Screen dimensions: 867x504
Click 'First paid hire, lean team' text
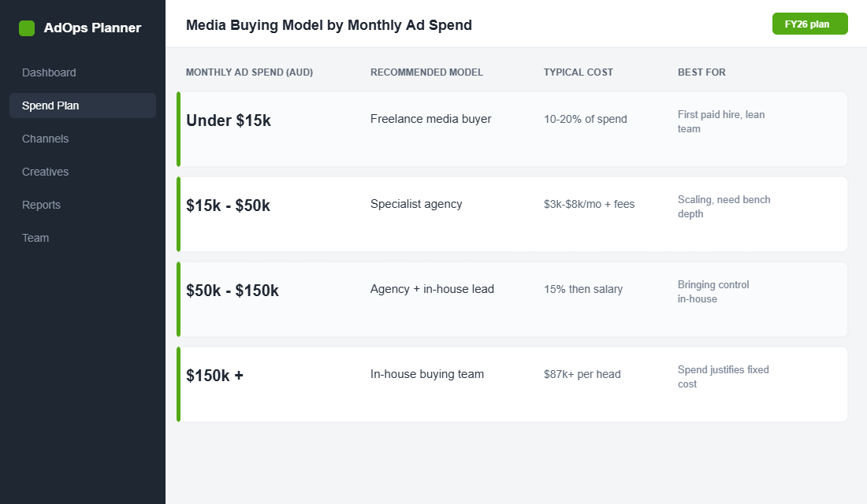click(721, 121)
